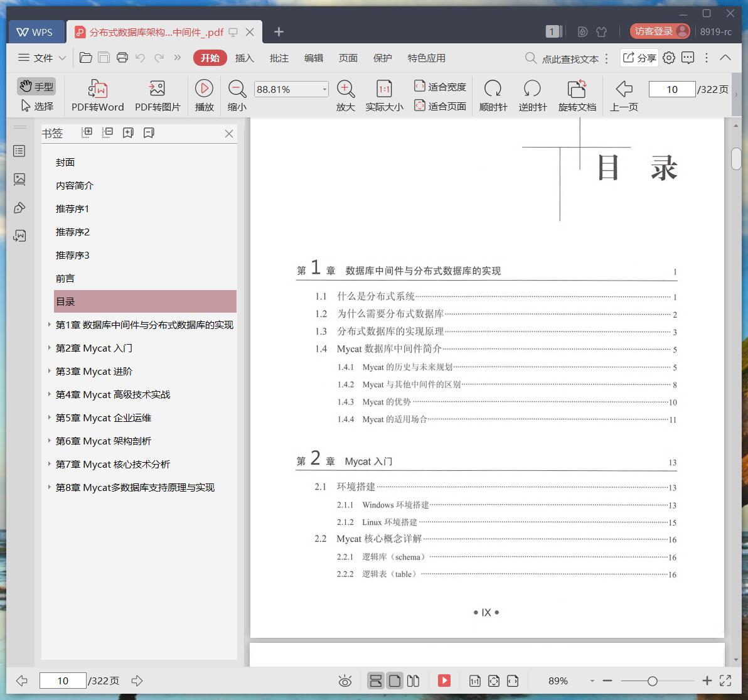Open the feedback chat icon

coord(687,58)
